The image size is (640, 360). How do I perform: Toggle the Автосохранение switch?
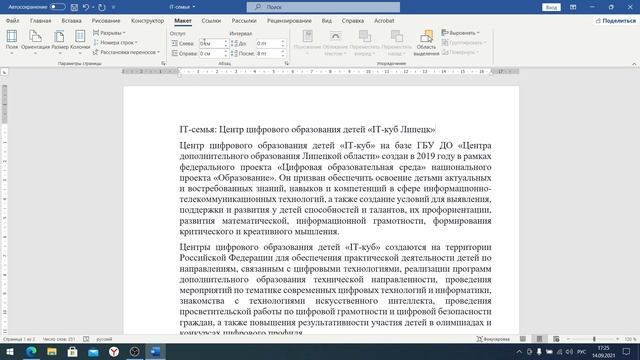57,7
